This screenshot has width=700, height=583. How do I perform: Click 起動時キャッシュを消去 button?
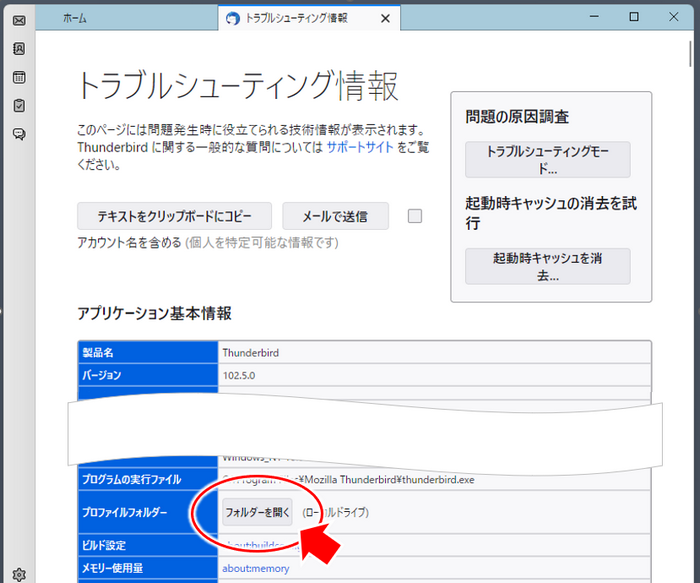click(548, 267)
